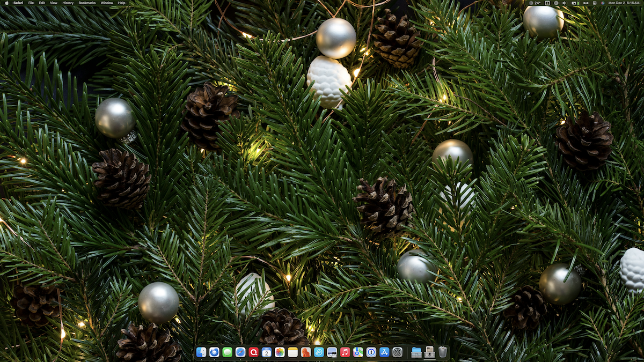644x362 pixels.
Task: Open the App Store in the Dock
Action: (x=384, y=352)
